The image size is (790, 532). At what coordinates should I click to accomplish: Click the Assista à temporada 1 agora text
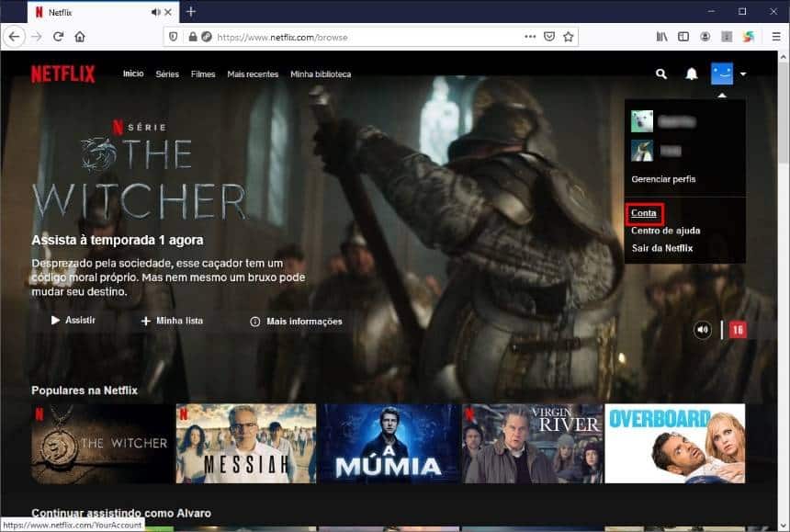(x=118, y=241)
